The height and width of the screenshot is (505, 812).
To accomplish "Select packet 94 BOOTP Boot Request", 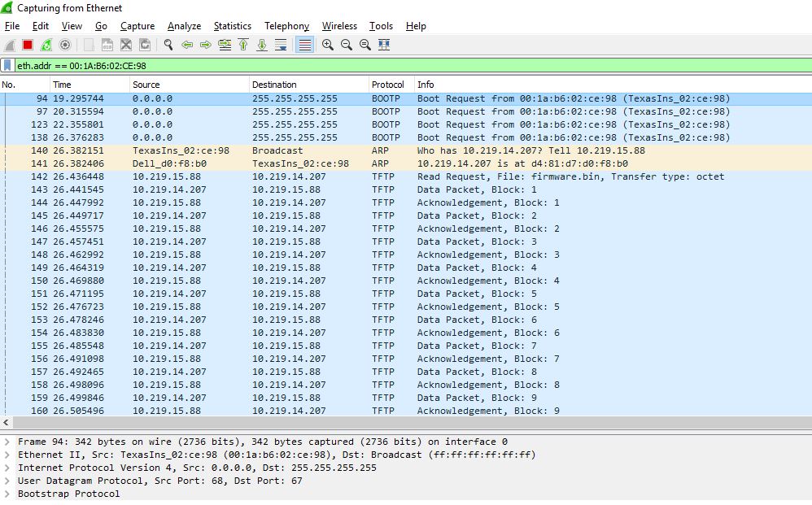I will tap(406, 99).
